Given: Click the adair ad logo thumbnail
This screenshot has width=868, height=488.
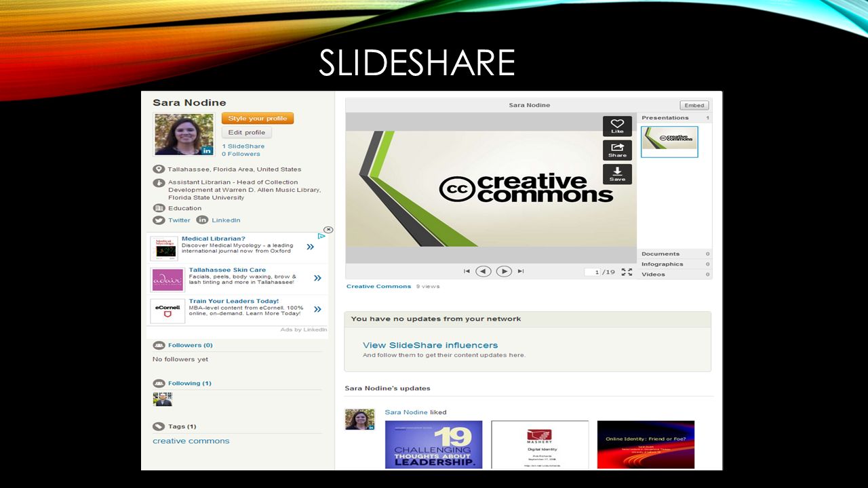Looking at the screenshot, I should [167, 280].
